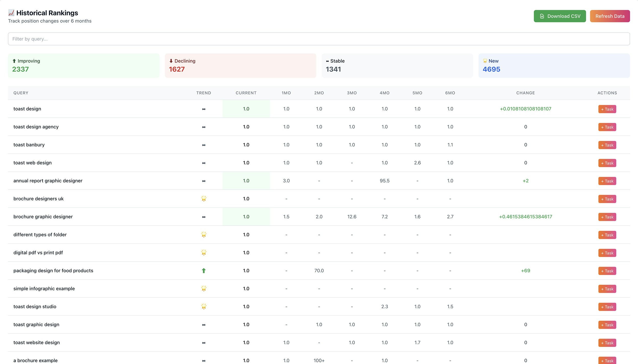
Task: Click the red down arrow in the Declining card
Action: [170, 61]
